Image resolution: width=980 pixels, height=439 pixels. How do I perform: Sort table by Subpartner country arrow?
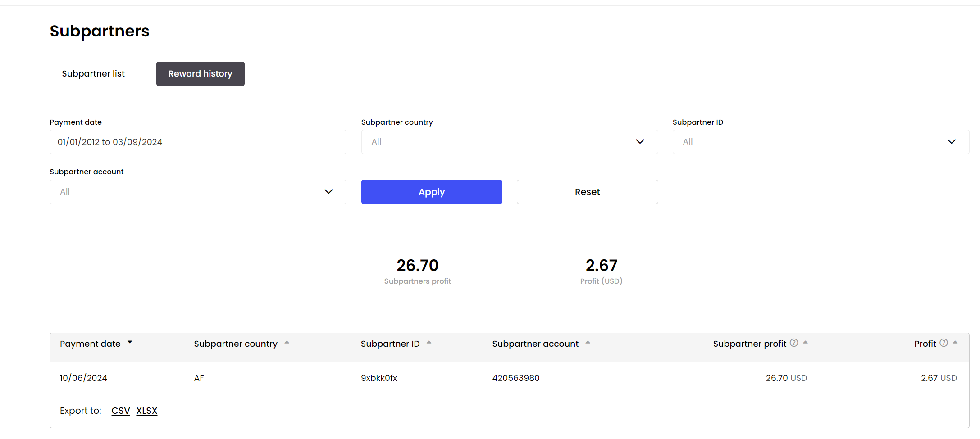point(287,343)
